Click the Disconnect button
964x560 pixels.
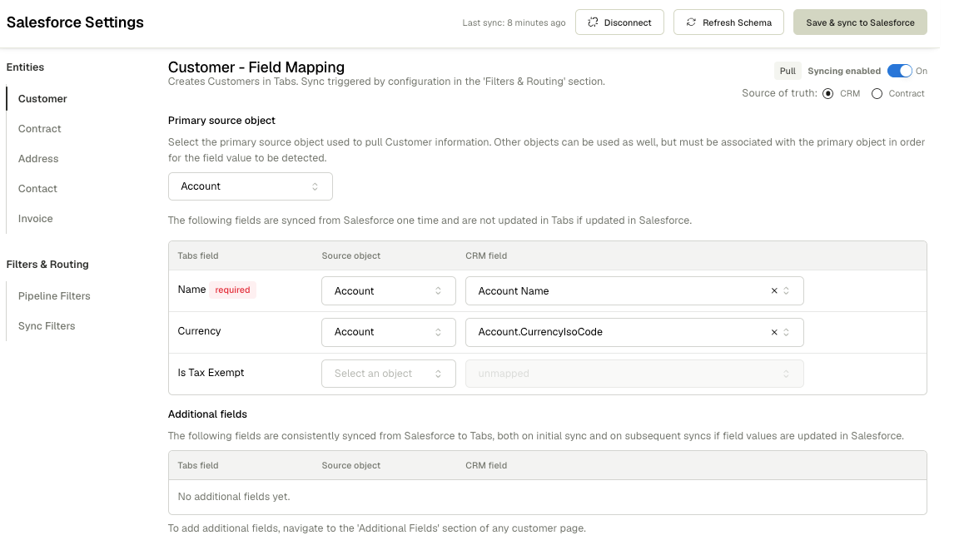click(x=619, y=22)
